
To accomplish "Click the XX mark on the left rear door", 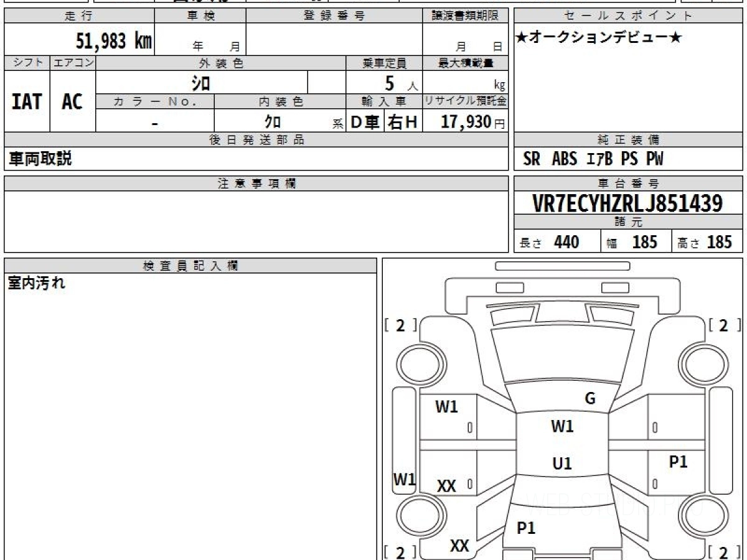I will 446,487.
